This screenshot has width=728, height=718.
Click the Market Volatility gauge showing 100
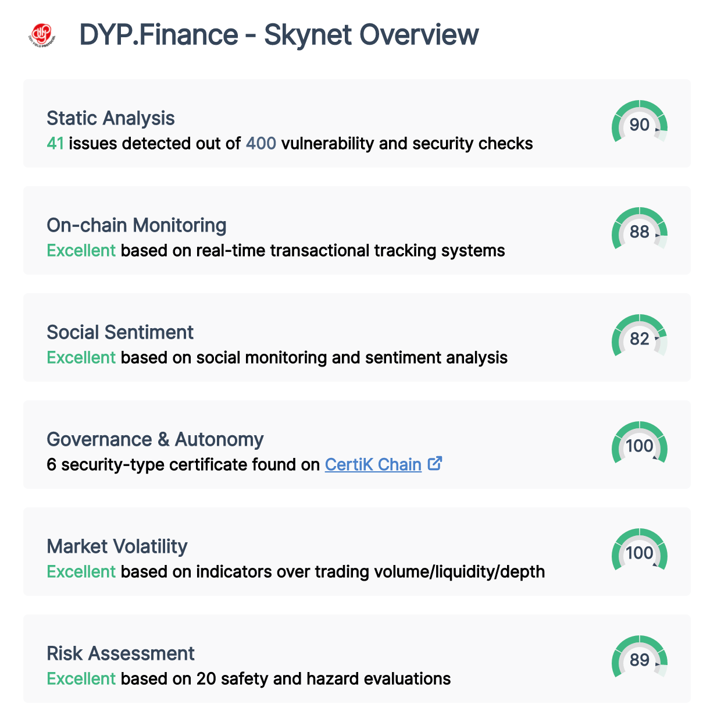(638, 553)
